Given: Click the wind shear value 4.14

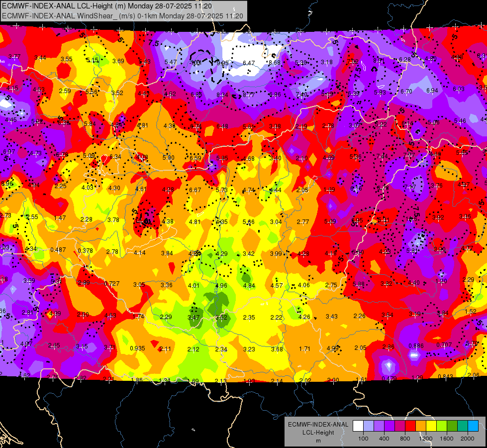Looking at the screenshot, I should pyautogui.click(x=140, y=253).
